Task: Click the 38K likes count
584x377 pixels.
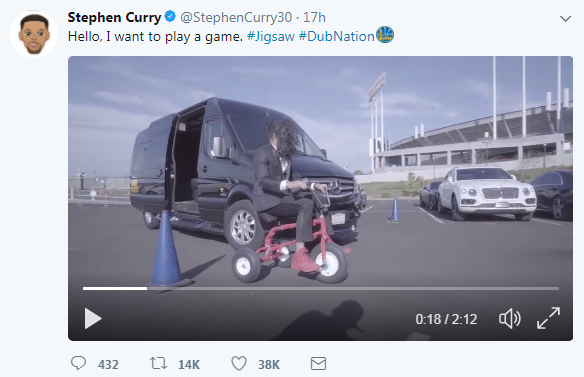Action: pos(269,364)
